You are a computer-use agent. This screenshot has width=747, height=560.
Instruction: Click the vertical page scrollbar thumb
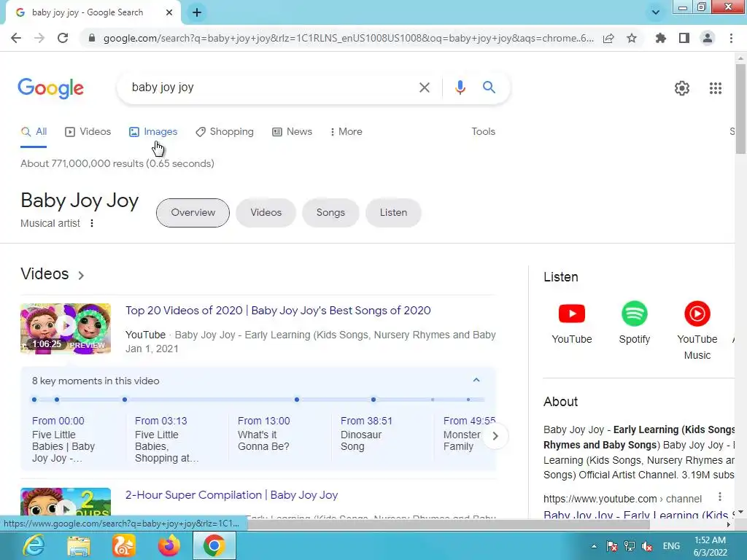740,109
